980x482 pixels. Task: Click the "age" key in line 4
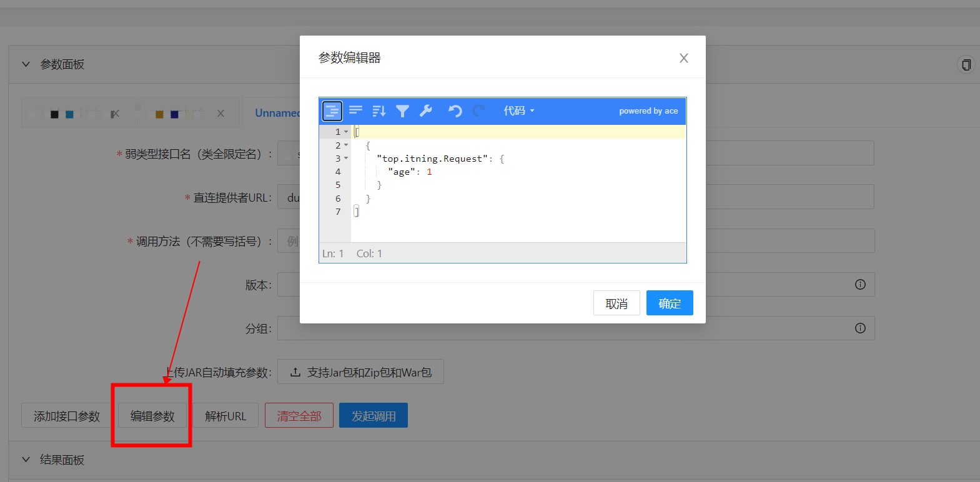(x=402, y=172)
